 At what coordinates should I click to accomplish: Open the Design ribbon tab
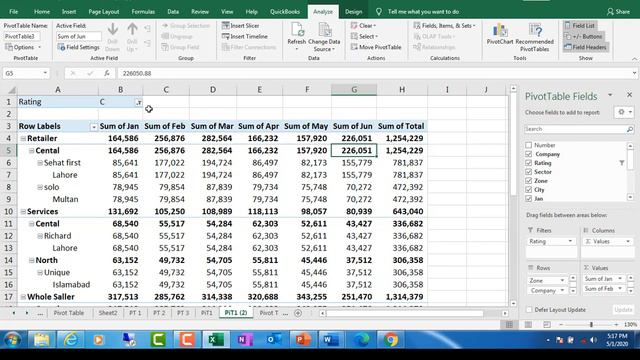(353, 12)
